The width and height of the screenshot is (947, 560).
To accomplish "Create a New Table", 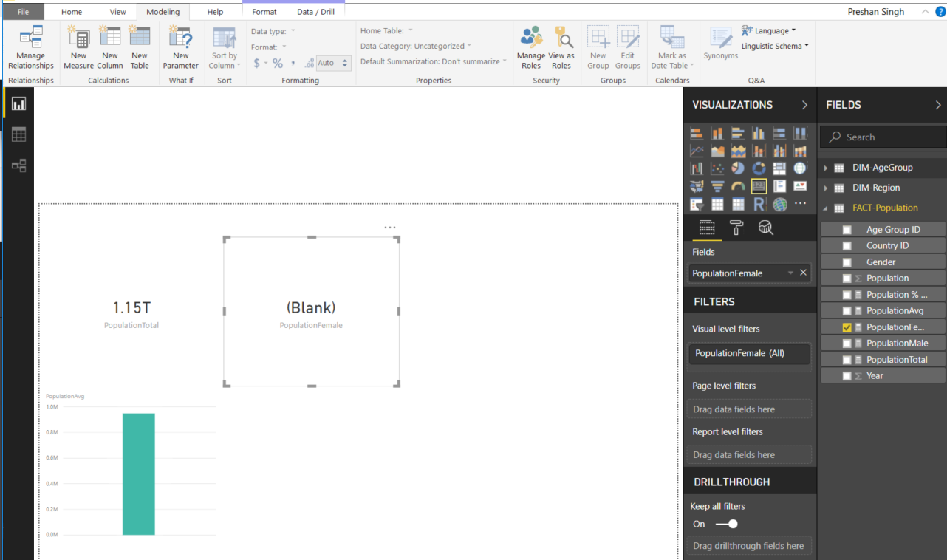I will [x=140, y=48].
